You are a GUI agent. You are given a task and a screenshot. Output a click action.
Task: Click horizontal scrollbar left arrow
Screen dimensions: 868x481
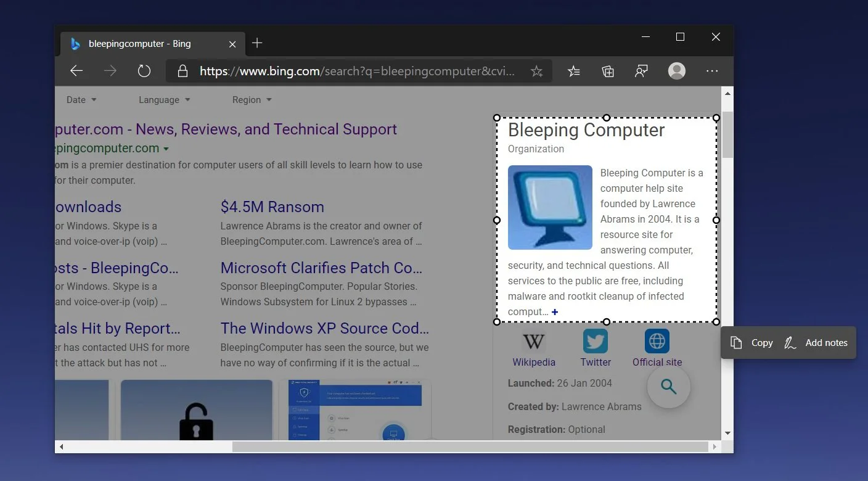pyautogui.click(x=60, y=446)
